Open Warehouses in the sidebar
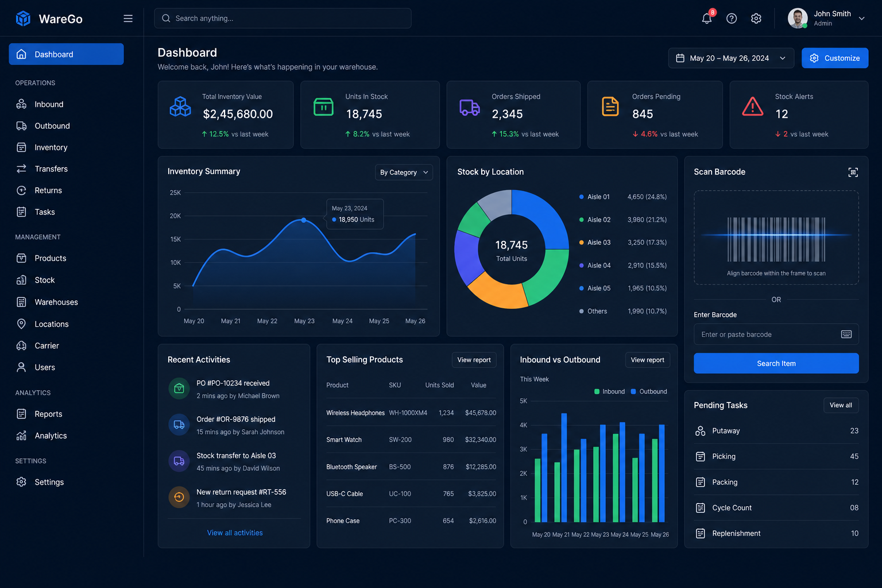The height and width of the screenshot is (588, 882). (56, 302)
